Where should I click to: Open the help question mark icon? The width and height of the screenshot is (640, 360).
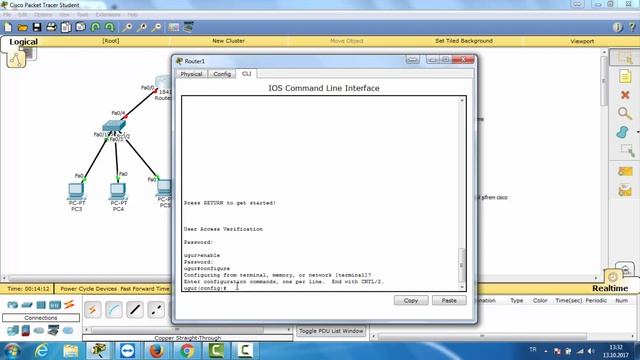tap(632, 27)
